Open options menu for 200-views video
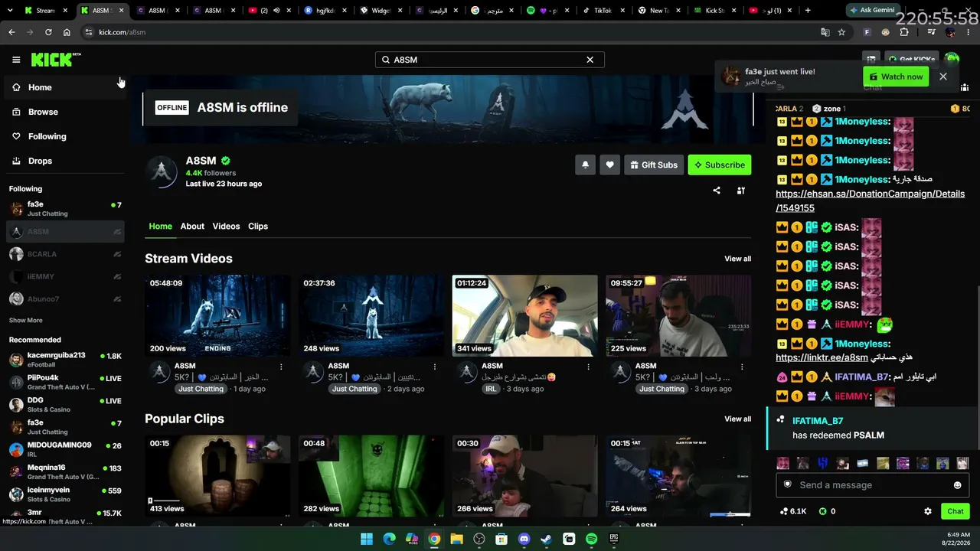 (x=281, y=367)
